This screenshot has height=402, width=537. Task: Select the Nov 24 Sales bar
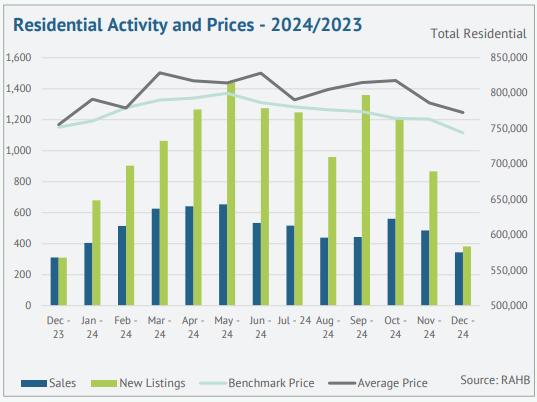coord(425,268)
